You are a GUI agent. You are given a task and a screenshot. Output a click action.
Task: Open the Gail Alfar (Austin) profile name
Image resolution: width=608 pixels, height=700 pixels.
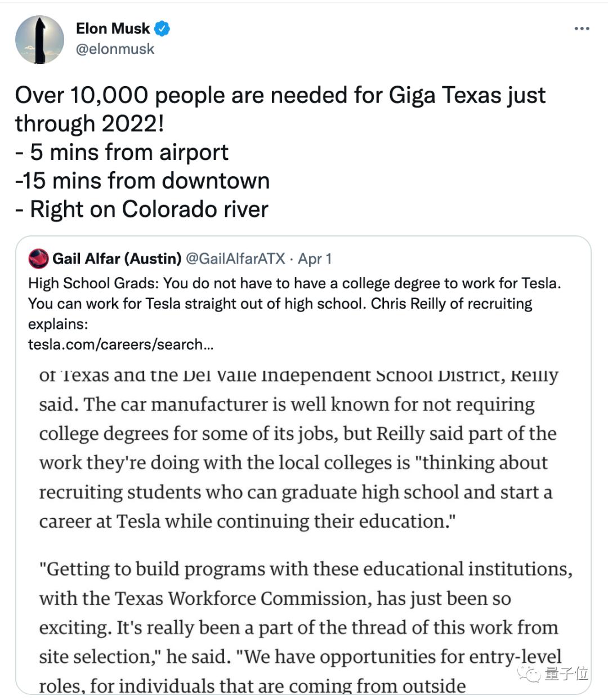(x=117, y=258)
